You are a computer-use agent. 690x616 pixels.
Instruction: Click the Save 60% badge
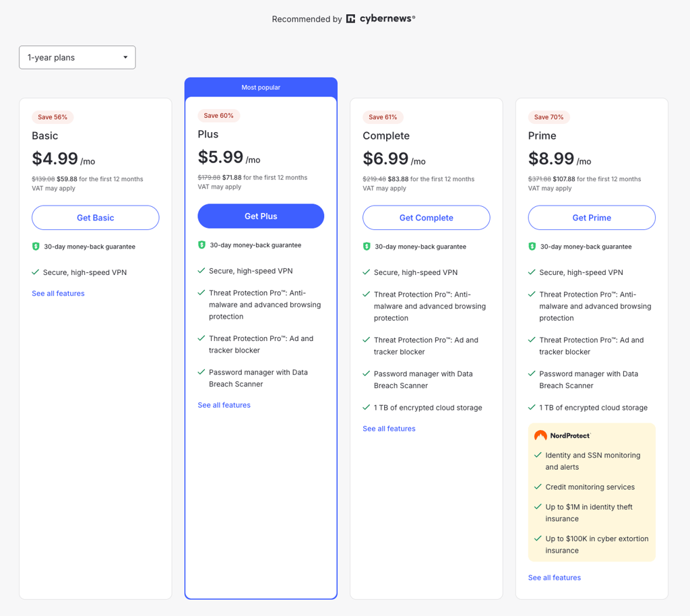tap(218, 116)
